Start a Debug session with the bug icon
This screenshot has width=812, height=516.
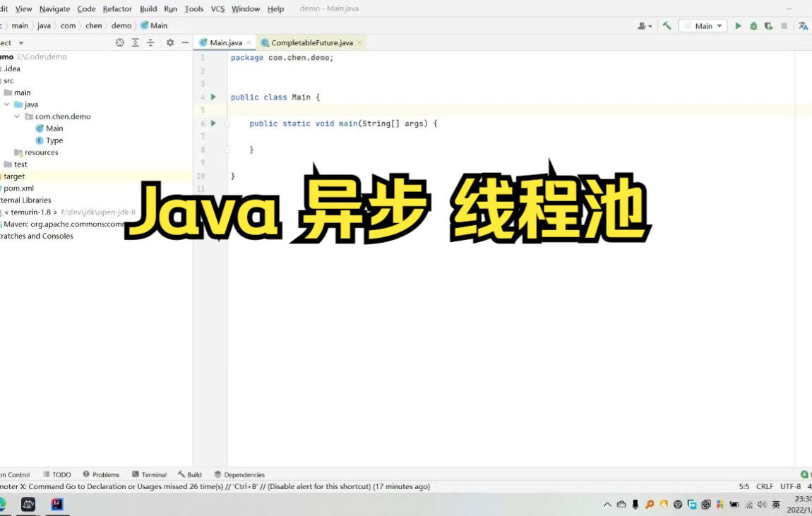(x=753, y=25)
